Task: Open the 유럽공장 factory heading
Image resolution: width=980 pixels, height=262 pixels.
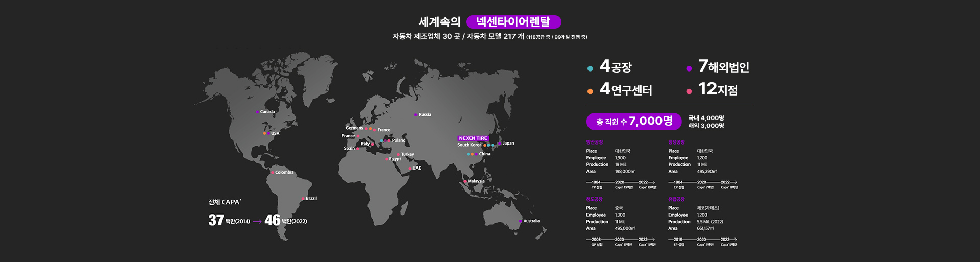Action: click(x=676, y=199)
